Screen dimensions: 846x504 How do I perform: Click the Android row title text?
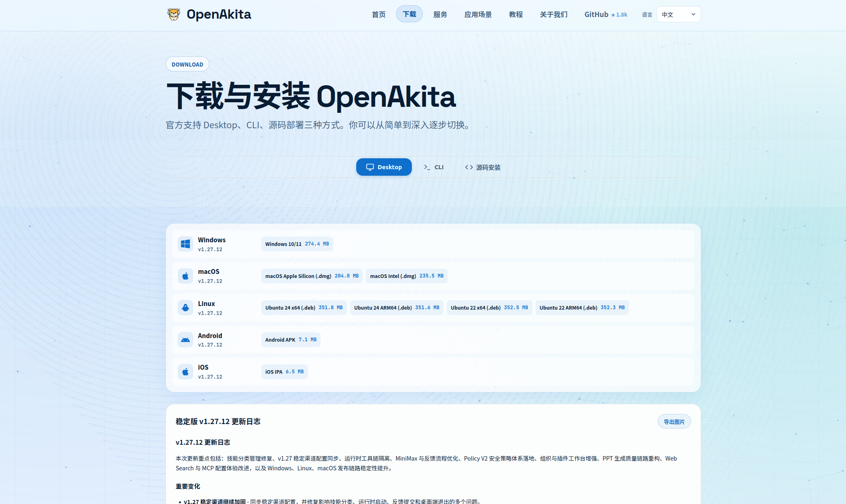(x=210, y=336)
